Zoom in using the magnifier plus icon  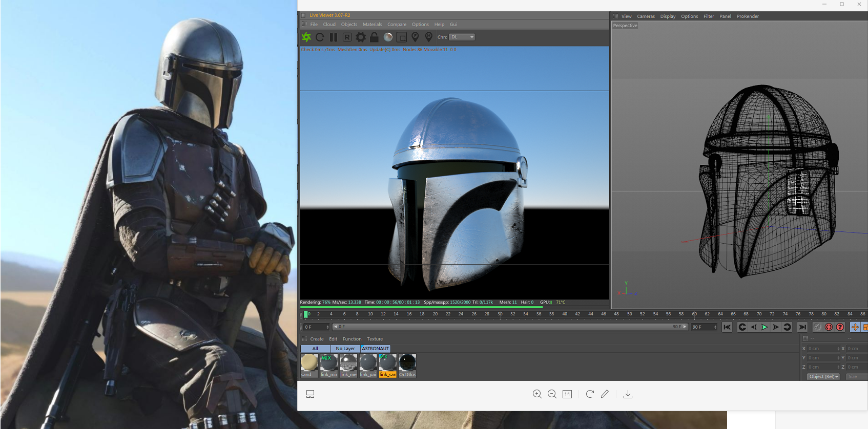537,394
